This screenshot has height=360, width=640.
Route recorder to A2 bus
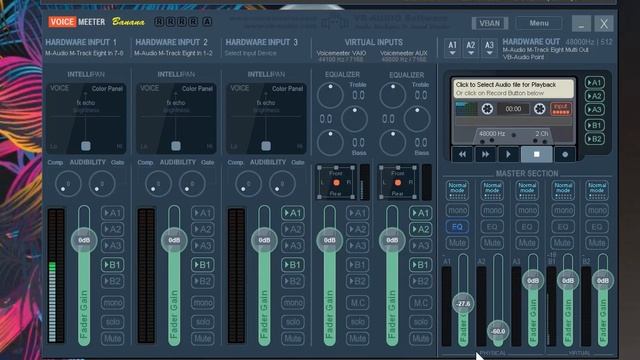tap(595, 96)
